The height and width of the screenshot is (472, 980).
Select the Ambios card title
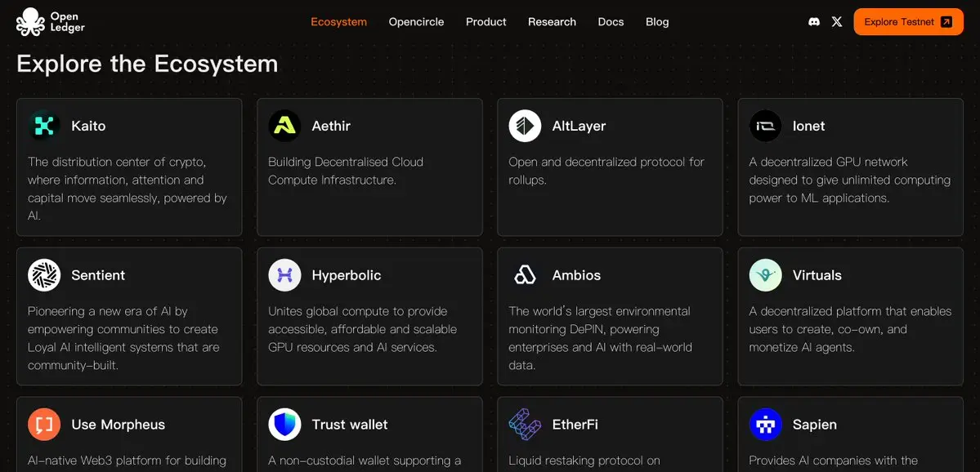coord(576,275)
